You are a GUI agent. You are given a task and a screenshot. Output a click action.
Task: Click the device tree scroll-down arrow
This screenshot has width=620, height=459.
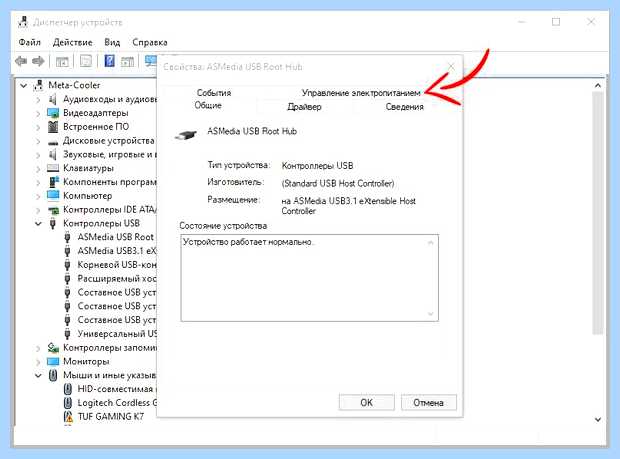pyautogui.click(x=598, y=419)
